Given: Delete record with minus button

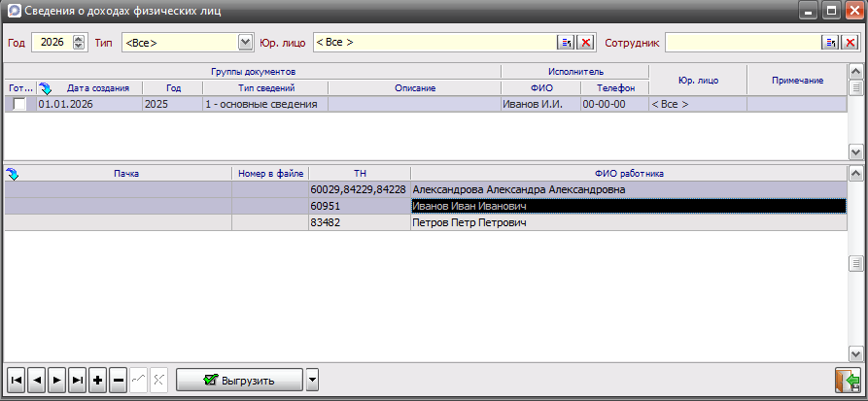Looking at the screenshot, I should click(118, 381).
